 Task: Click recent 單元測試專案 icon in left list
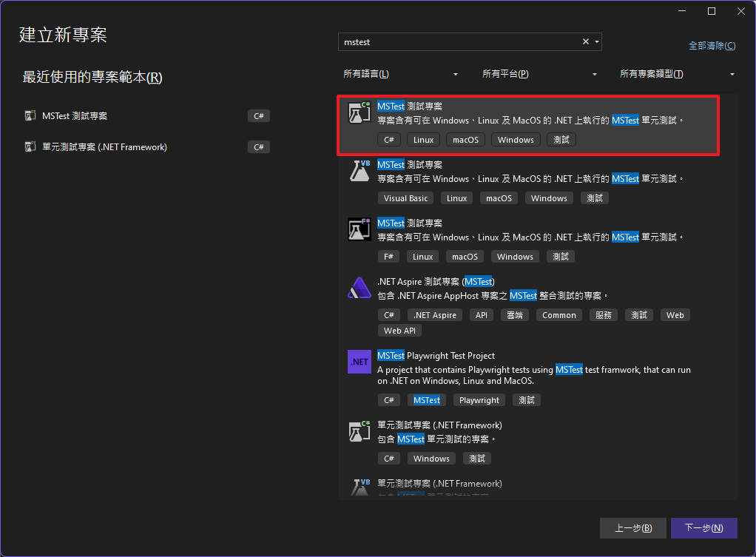click(30, 146)
